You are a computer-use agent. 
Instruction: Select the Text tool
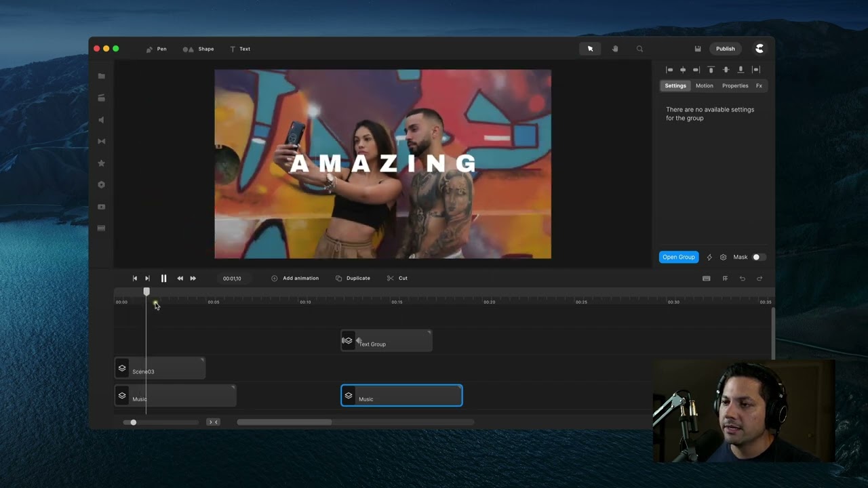240,49
